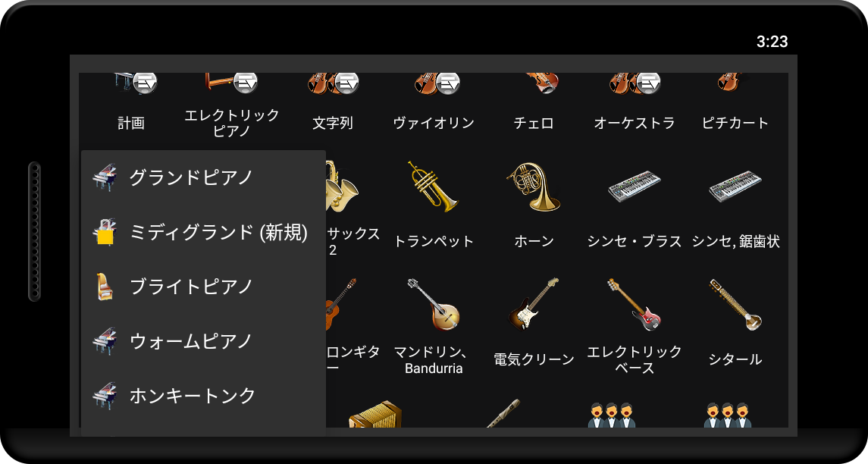
Task: Select locked ミディグランド (新規) entry
Action: (x=203, y=232)
